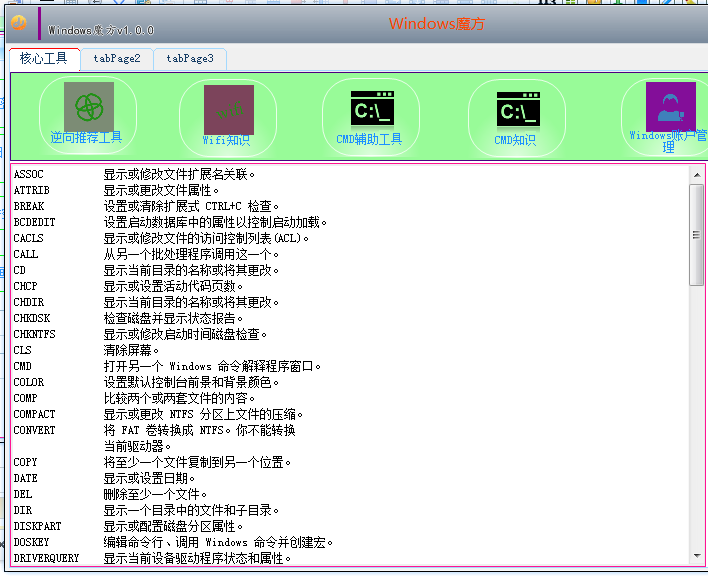Viewport: 708px width, 576px height.
Task: Click the orange app logo icon
Action: click(x=19, y=23)
